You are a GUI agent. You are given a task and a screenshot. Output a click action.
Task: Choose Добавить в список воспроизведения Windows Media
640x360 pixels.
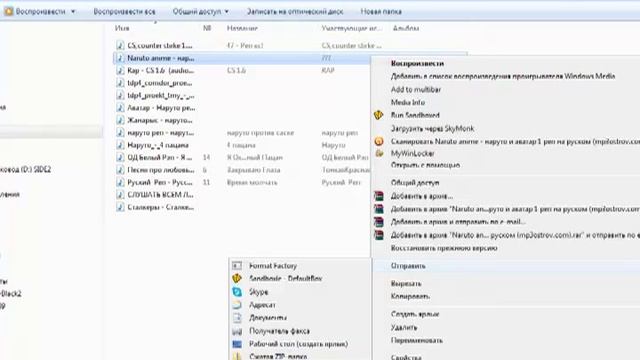[x=503, y=76]
